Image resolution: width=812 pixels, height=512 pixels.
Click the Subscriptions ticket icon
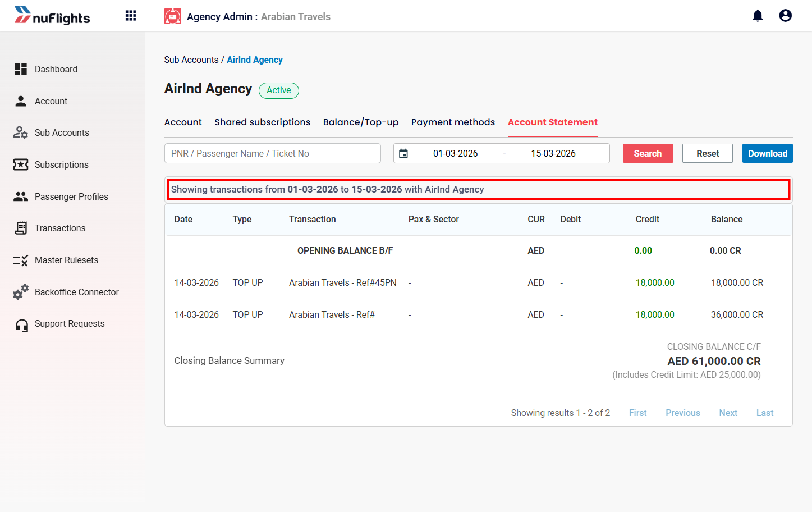tap(21, 164)
